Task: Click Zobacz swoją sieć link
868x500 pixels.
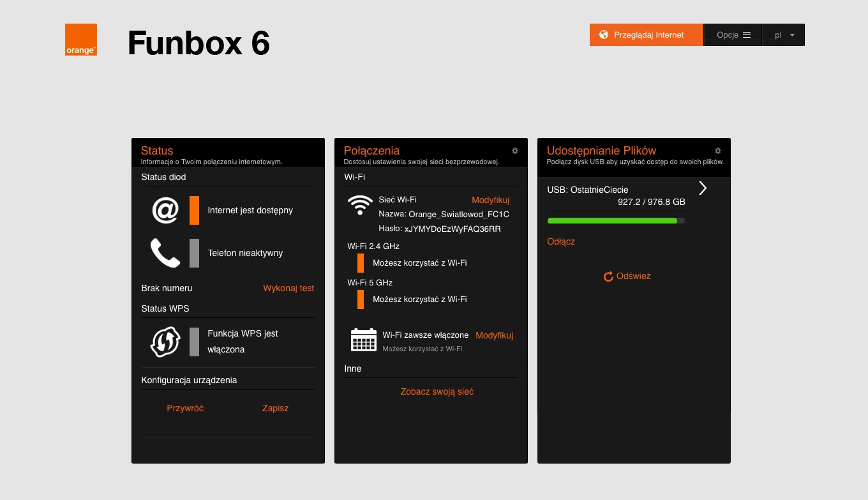Action: tap(437, 391)
